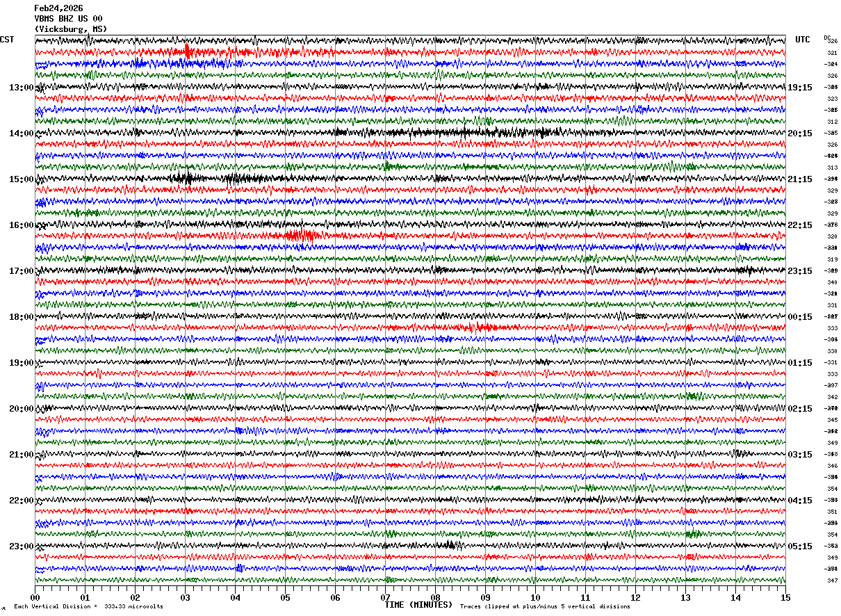Click minute tick 03 on bottom axis

pos(185,597)
